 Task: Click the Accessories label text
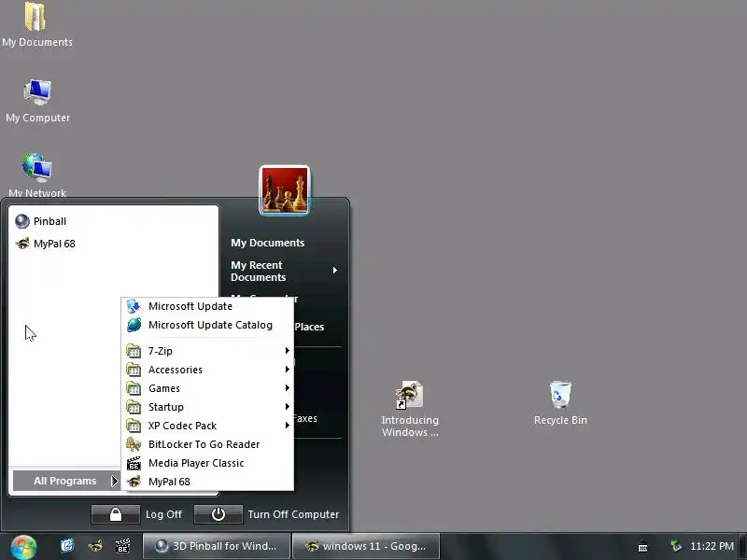coord(176,370)
